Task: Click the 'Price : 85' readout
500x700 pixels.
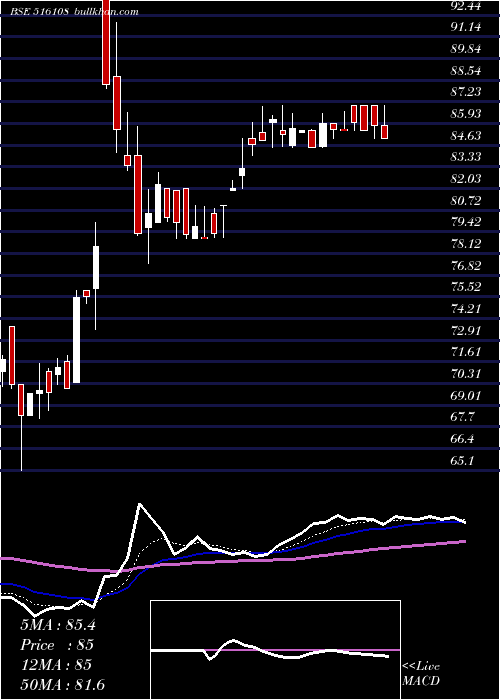Action: point(57,645)
